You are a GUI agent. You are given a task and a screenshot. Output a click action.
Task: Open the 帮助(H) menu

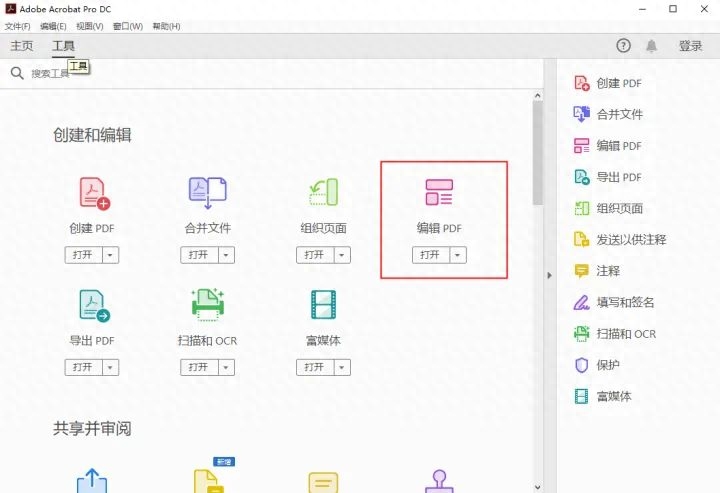pos(166,26)
